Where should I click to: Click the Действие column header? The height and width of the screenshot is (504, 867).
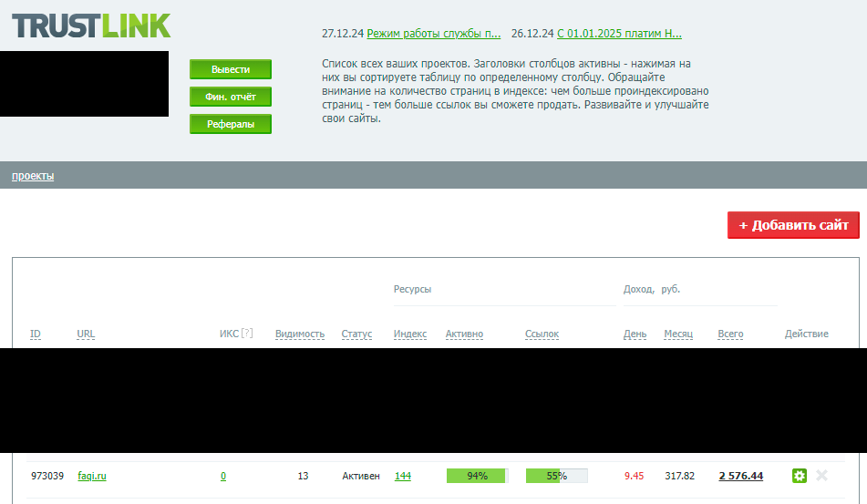[807, 334]
